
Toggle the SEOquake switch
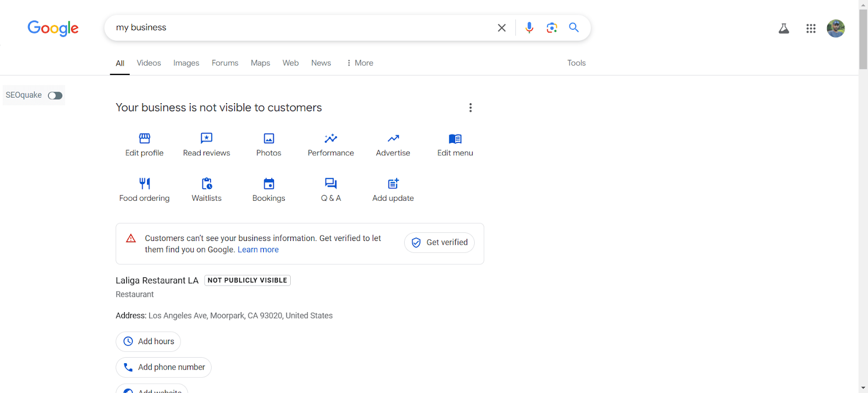point(55,96)
